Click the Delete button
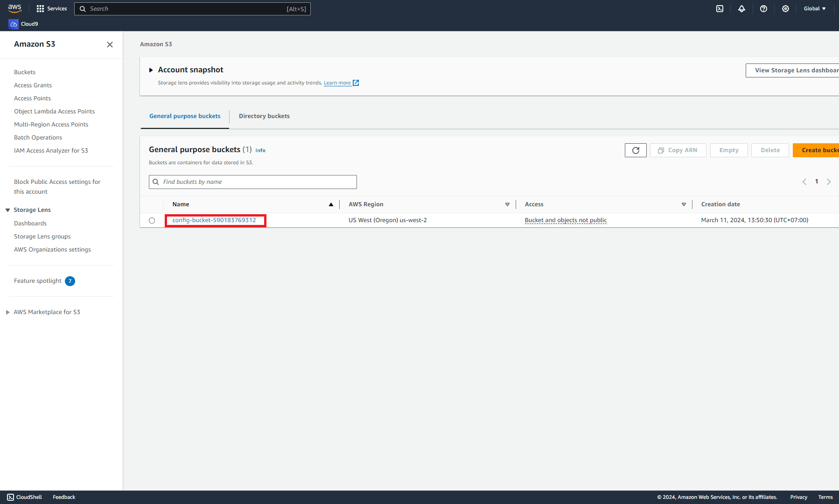 pos(770,150)
